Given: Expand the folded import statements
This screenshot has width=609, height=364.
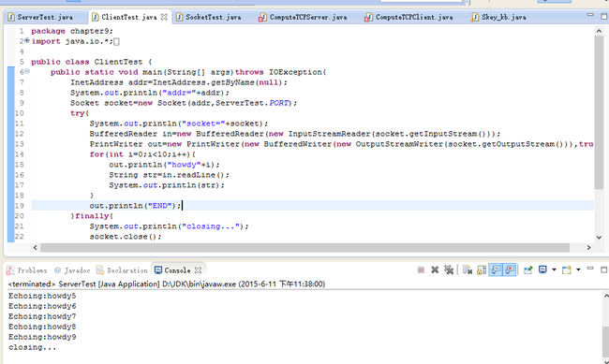Looking at the screenshot, I should (27, 40).
